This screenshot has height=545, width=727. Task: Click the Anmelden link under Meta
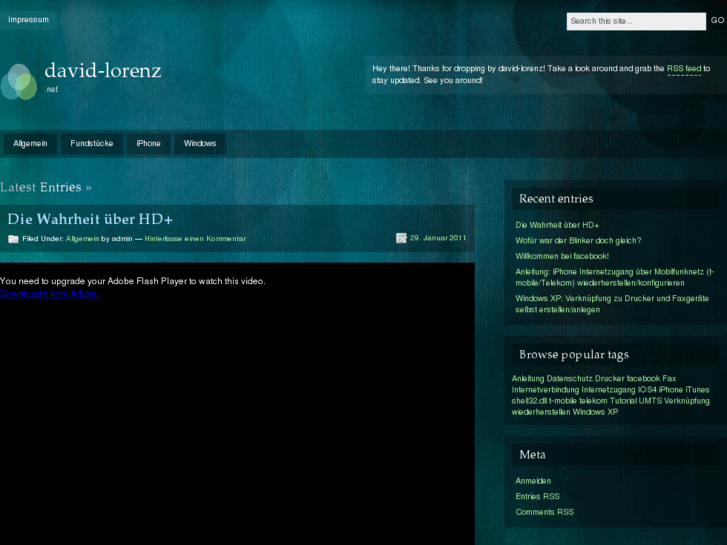tap(533, 481)
